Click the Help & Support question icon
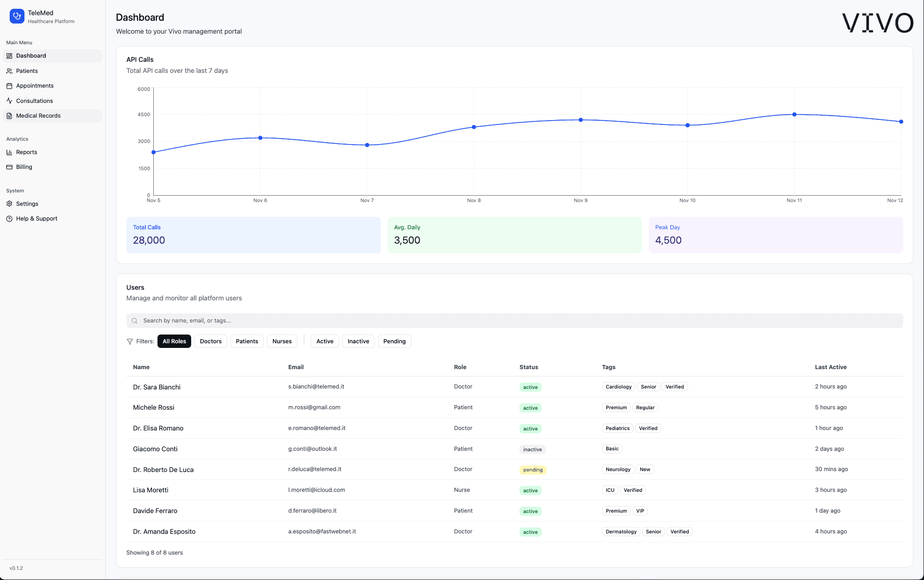Image resolution: width=924 pixels, height=580 pixels. point(10,218)
